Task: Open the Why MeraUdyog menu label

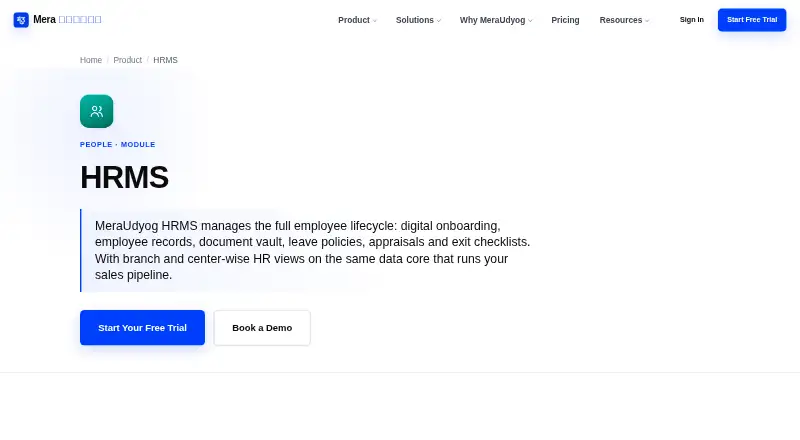Action: pyautogui.click(x=492, y=20)
